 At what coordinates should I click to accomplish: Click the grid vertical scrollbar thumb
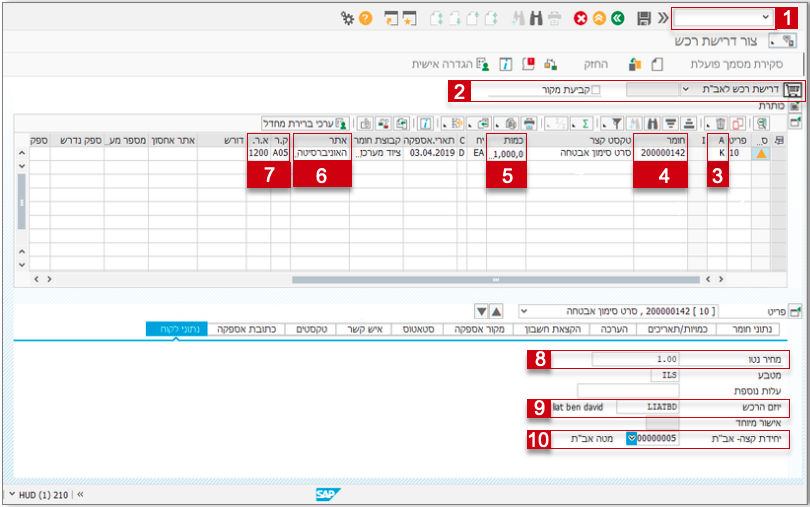[x=21, y=202]
